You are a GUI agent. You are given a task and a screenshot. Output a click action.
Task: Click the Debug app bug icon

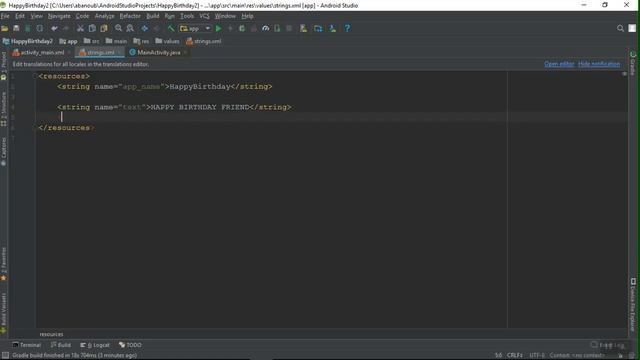[242, 29]
